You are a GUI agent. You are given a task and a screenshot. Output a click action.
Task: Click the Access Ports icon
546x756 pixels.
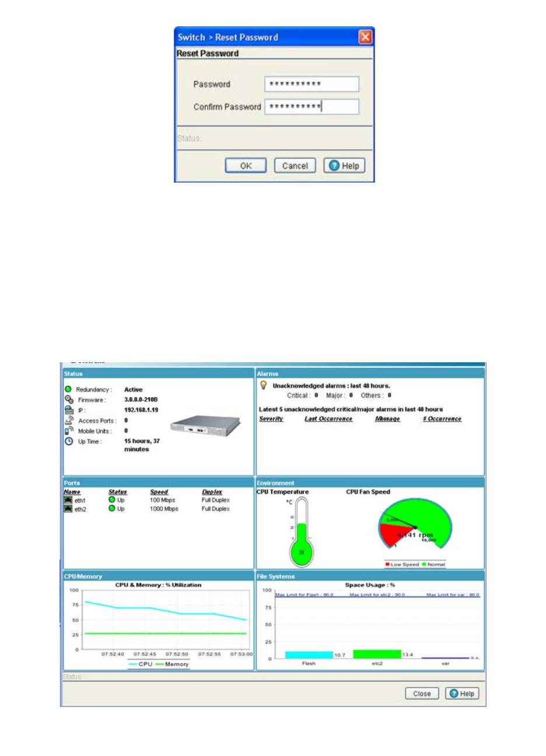coord(68,420)
